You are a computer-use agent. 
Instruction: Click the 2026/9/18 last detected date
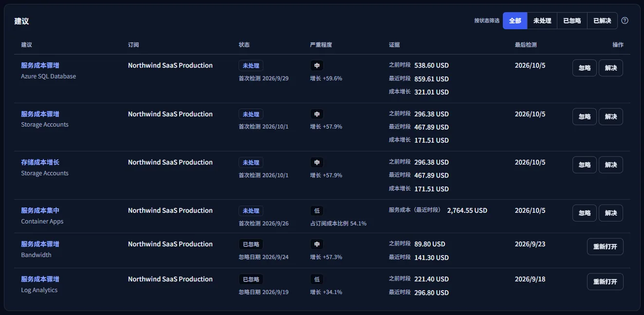[530, 279]
